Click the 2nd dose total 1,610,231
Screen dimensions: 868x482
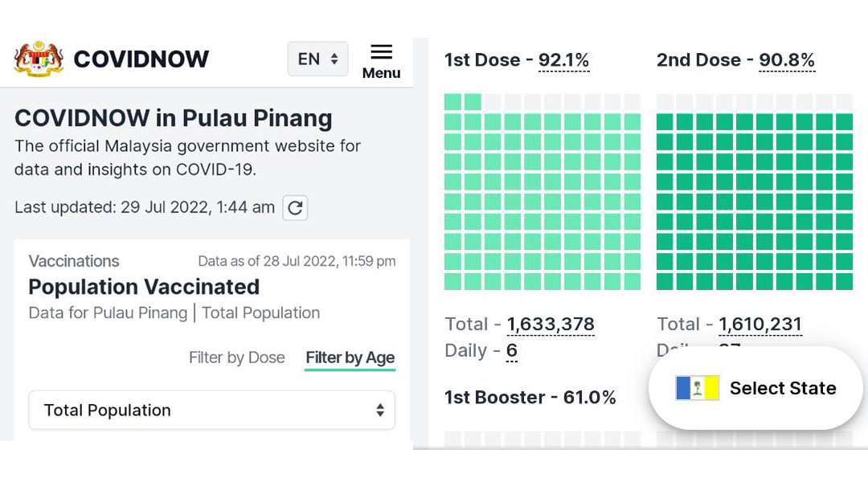[x=760, y=324]
